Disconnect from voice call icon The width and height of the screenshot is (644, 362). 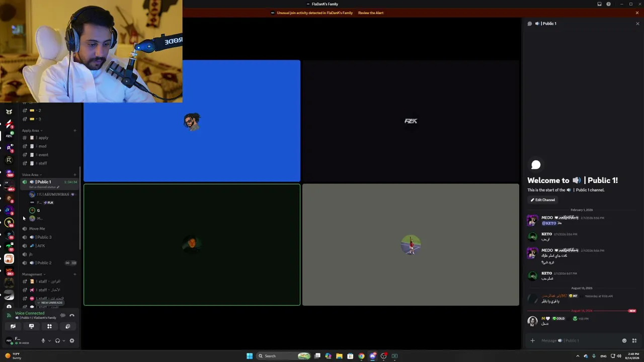click(x=72, y=315)
